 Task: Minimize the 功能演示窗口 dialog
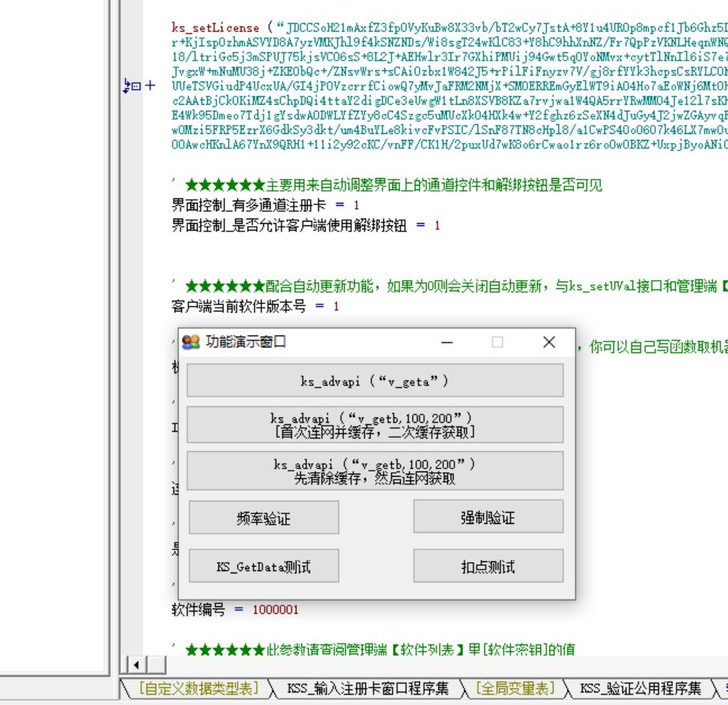[447, 342]
